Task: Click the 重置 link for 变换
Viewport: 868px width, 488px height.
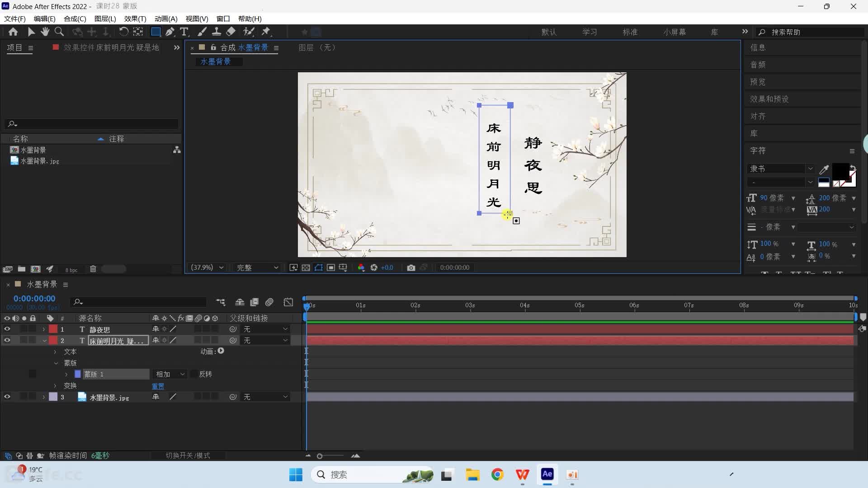Action: [x=158, y=386]
